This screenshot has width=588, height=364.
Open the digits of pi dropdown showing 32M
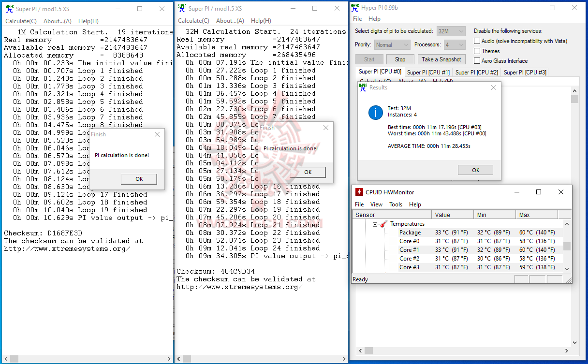pyautogui.click(x=451, y=31)
